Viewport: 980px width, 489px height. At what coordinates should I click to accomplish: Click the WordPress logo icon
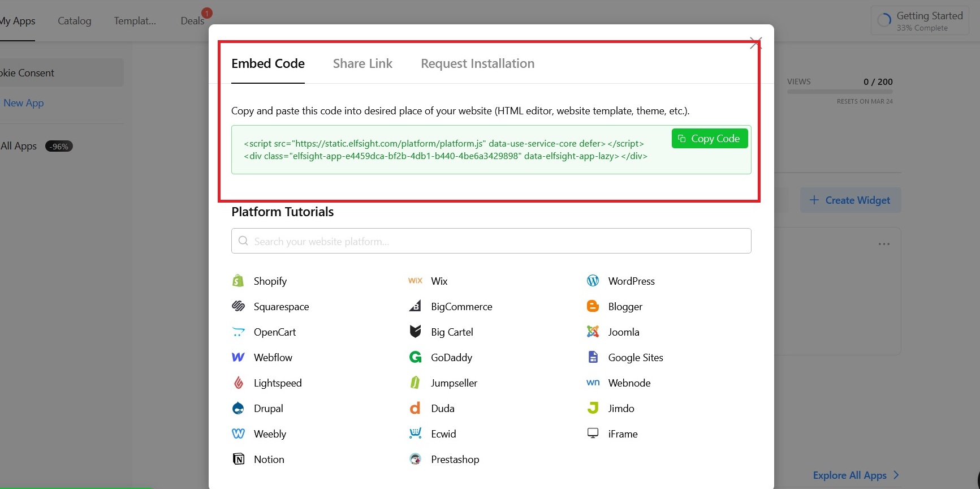point(593,281)
